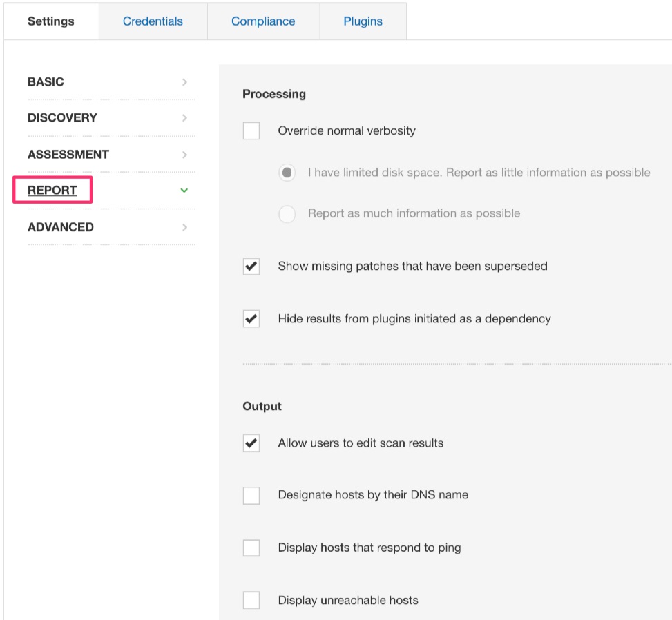Open the DISCOVERY settings category
The image size is (672, 620).
coord(63,118)
